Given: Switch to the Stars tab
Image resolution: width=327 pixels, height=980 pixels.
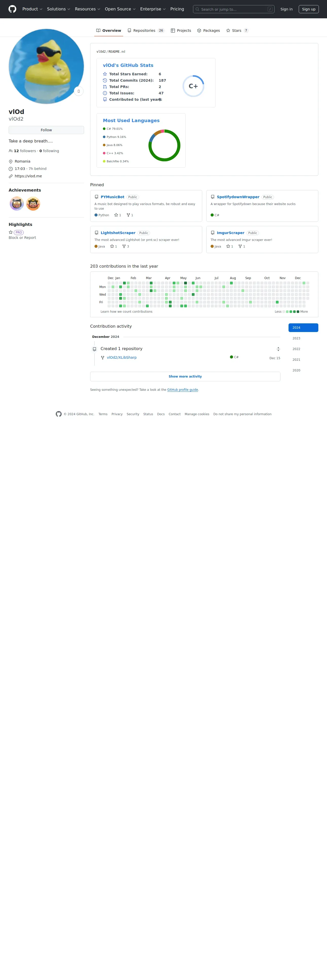Looking at the screenshot, I should [237, 31].
